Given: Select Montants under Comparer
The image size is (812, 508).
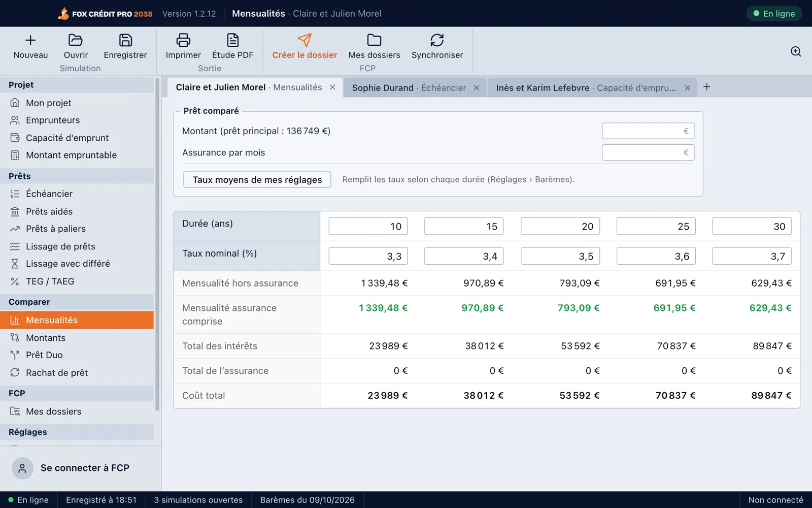Looking at the screenshot, I should click(x=77, y=338).
